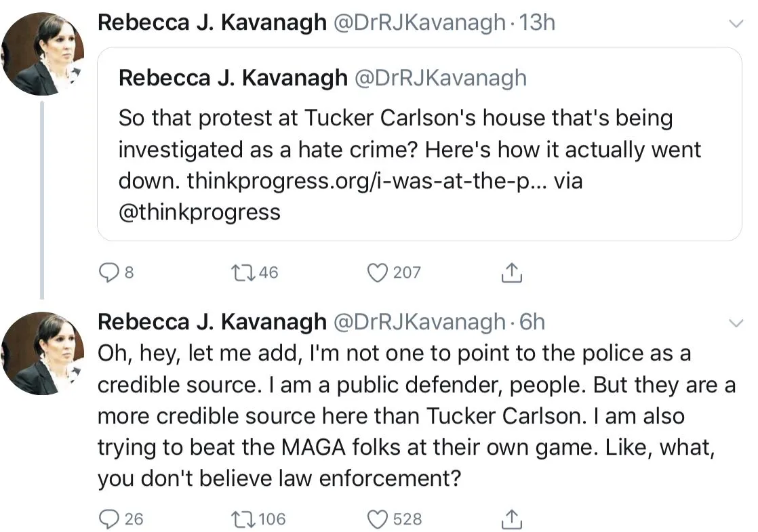Reply to the public defender tweet (26 replies)

[108, 519]
